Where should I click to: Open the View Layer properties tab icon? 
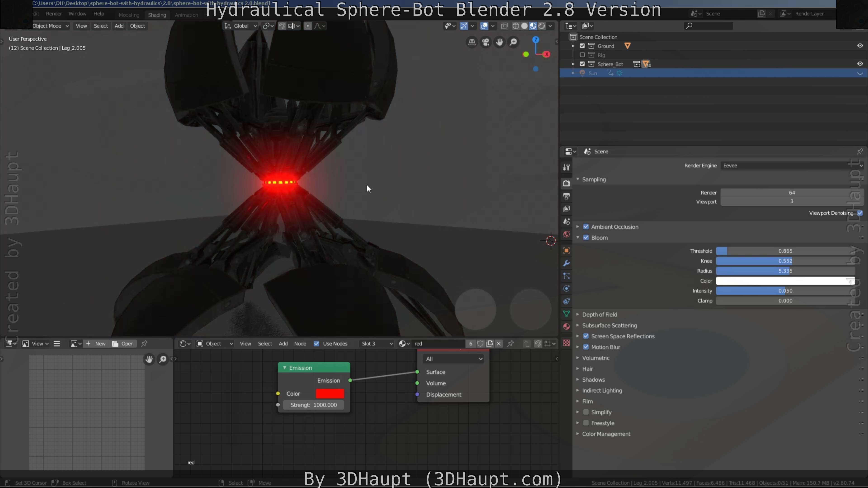(566, 209)
